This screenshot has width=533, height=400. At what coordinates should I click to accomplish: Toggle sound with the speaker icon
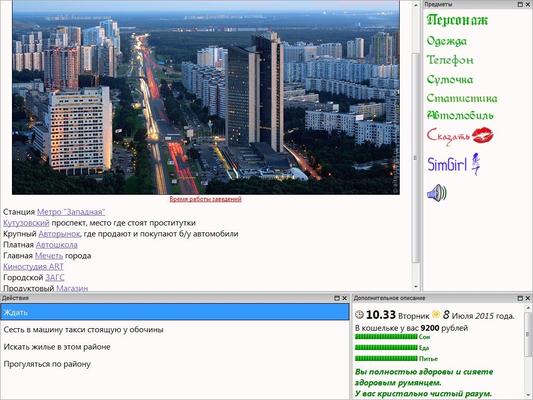pos(437,193)
